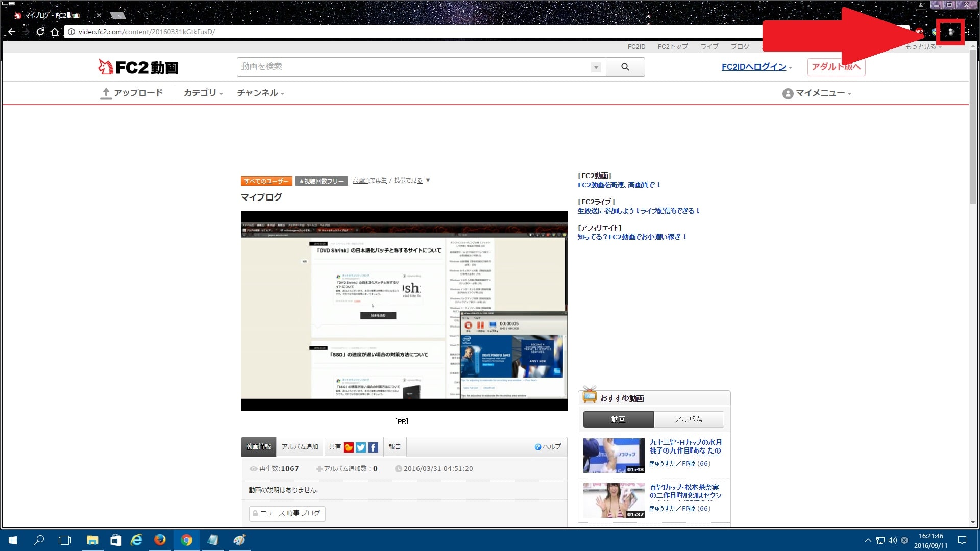This screenshot has width=980, height=551.
Task: Open the browser home page icon
Action: 55,32
